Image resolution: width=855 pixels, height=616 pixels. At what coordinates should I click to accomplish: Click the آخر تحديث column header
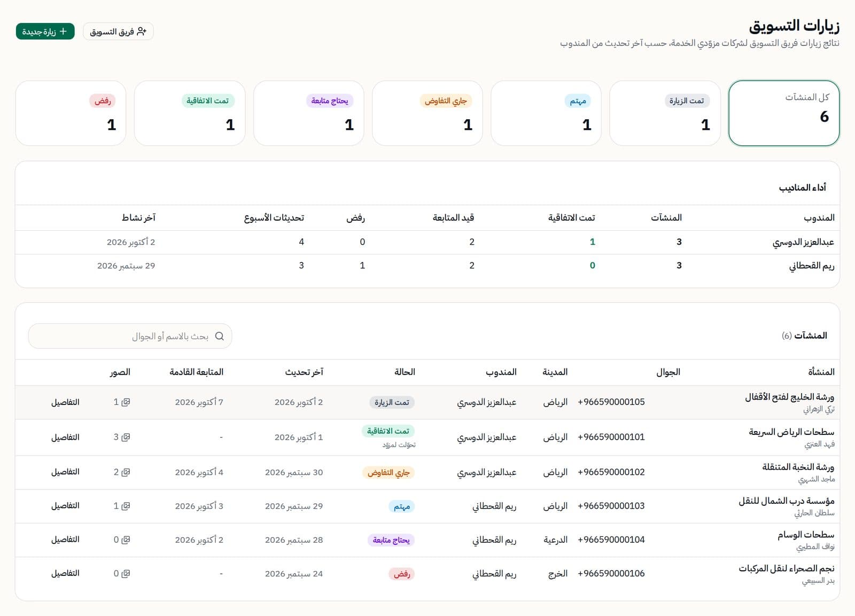(x=304, y=372)
